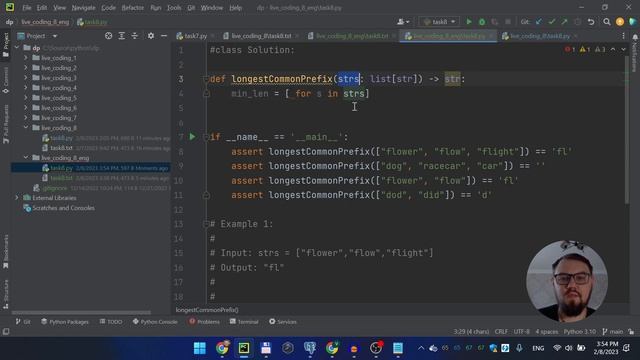Image resolution: width=640 pixels, height=360 pixels.
Task: Select task8.txt under live_coding_8_eng
Action: (x=61, y=178)
